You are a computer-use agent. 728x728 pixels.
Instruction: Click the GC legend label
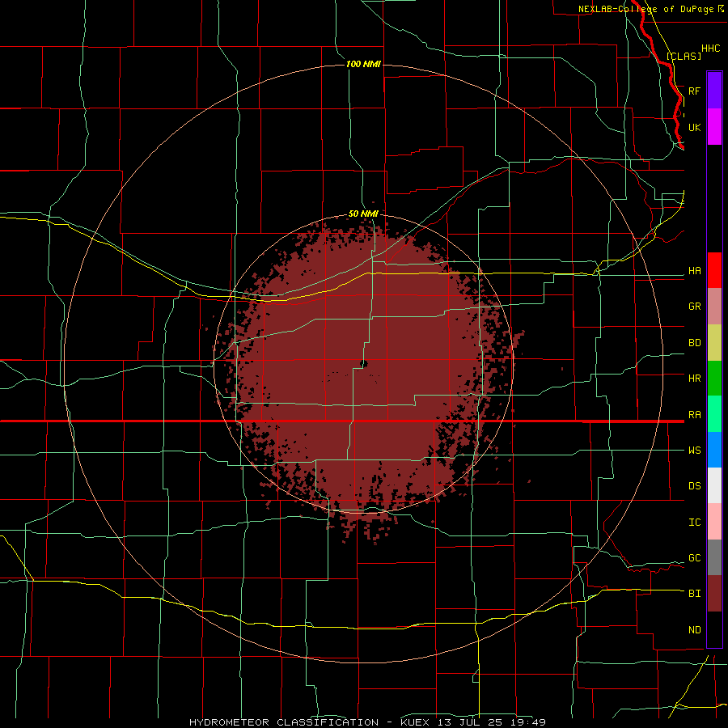(694, 558)
